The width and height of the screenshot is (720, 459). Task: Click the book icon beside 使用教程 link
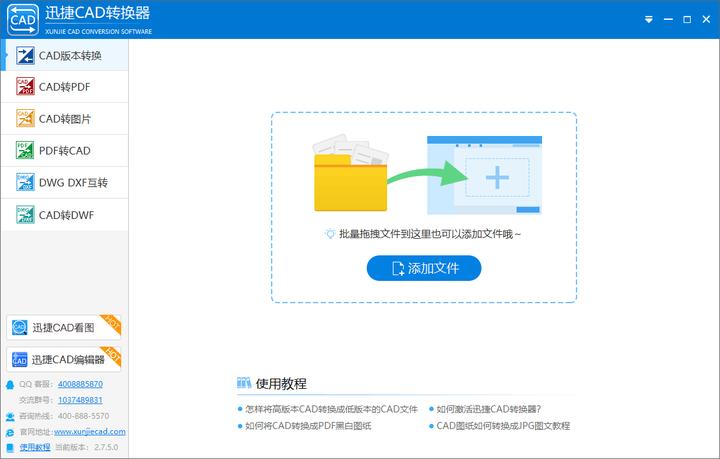point(10,448)
